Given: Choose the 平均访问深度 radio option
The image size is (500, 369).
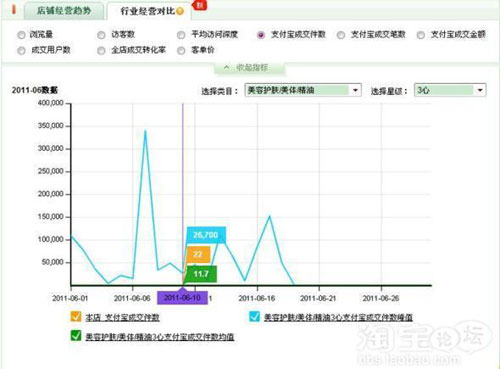Looking at the screenshot, I should point(181,35).
